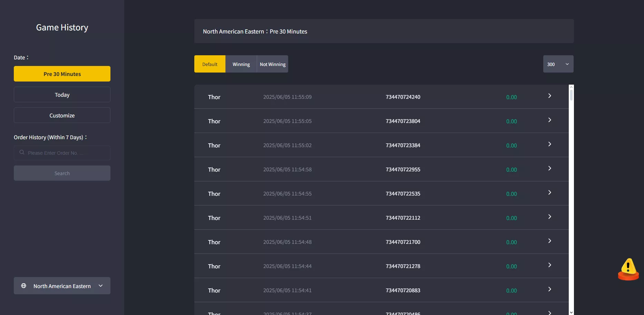Switch to the Not Winning tab

pos(273,64)
